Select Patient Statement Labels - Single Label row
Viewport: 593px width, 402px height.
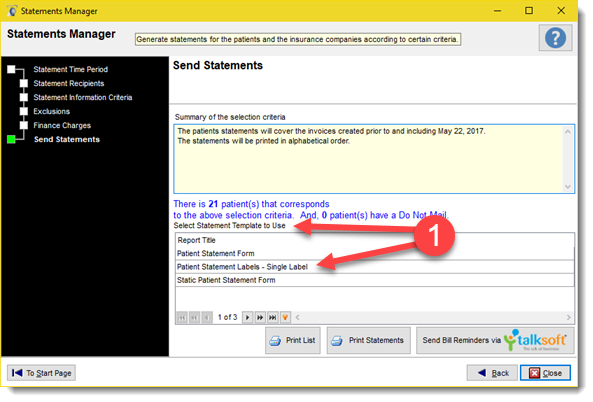coord(374,267)
